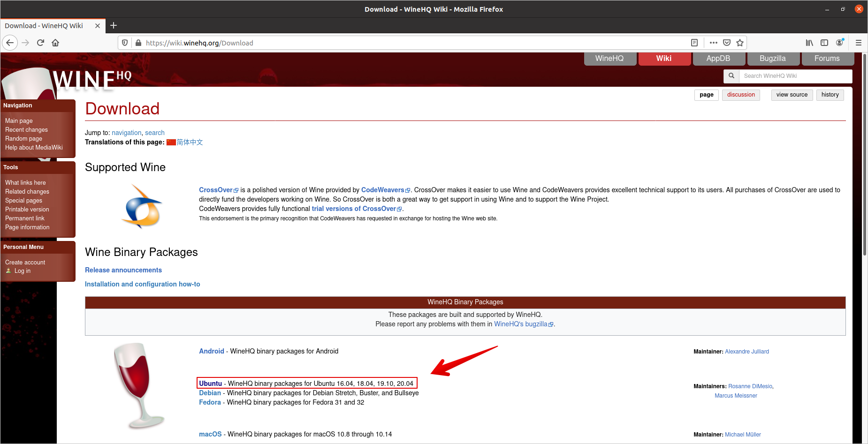Bookmark this page with star icon
868x444 pixels.
740,43
